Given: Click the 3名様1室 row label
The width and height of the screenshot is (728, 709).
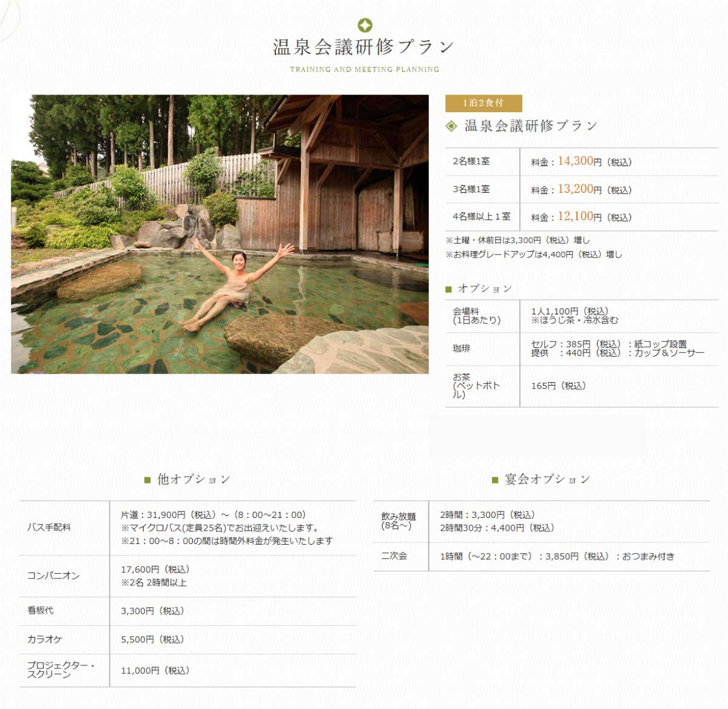Looking at the screenshot, I should point(471,189).
